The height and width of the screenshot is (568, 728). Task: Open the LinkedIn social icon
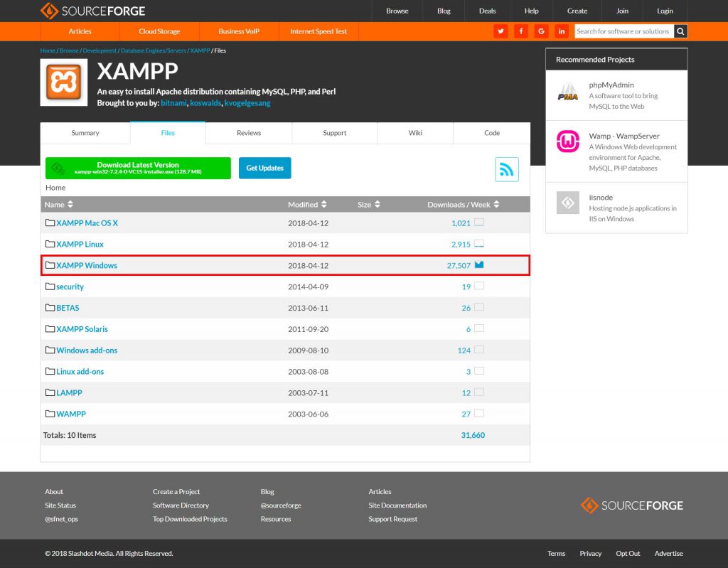[562, 31]
